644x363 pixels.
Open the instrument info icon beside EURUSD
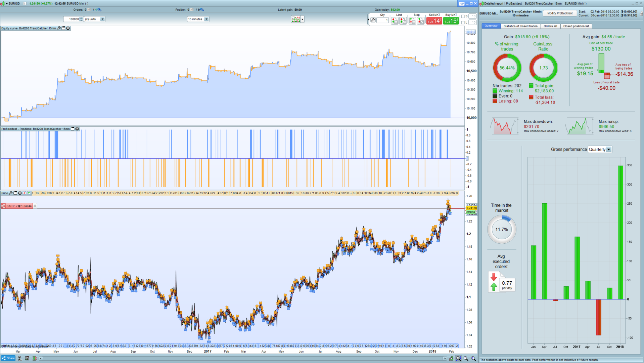25,3
